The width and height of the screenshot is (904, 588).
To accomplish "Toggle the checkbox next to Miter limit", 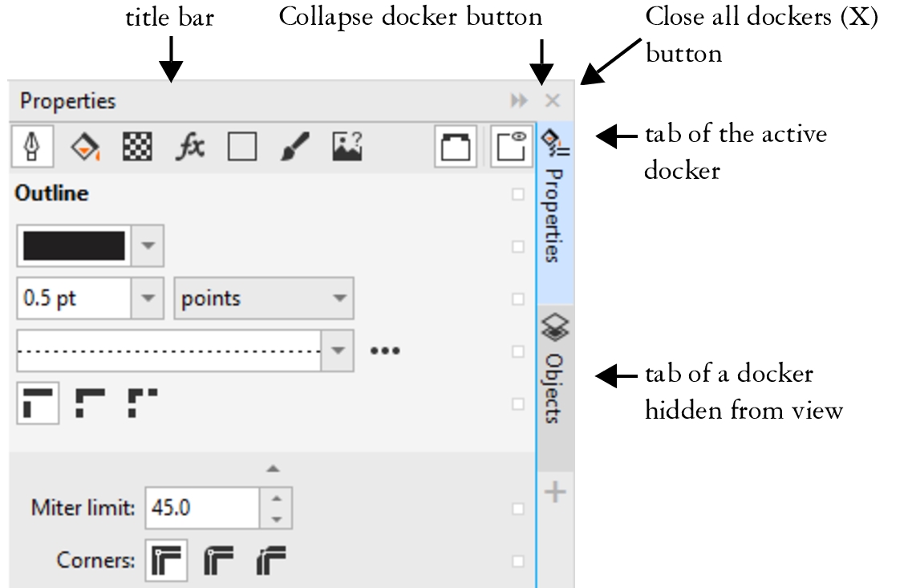I will (x=518, y=509).
